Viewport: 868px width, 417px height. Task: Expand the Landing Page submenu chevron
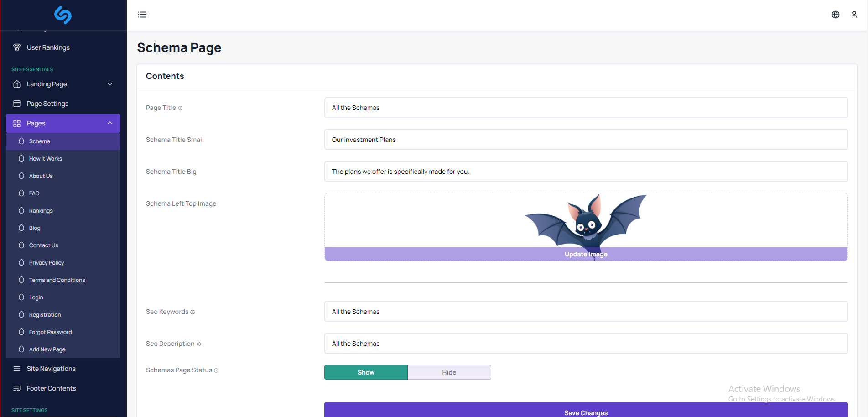pyautogui.click(x=110, y=84)
